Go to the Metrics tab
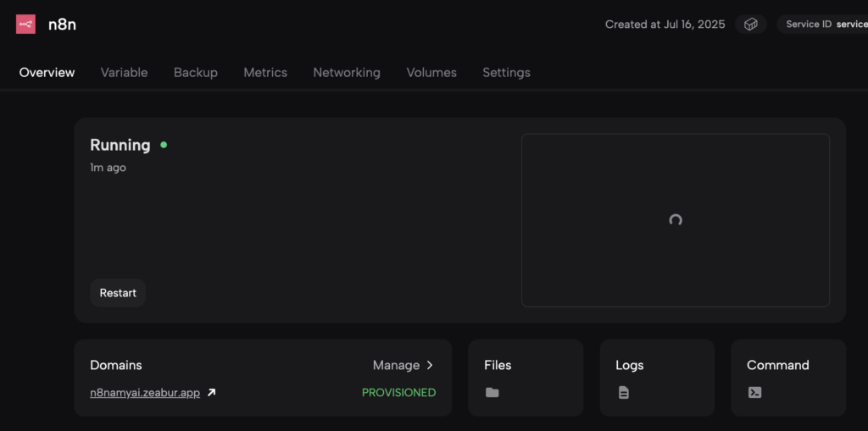Screen dimensions: 868x431 coord(265,73)
